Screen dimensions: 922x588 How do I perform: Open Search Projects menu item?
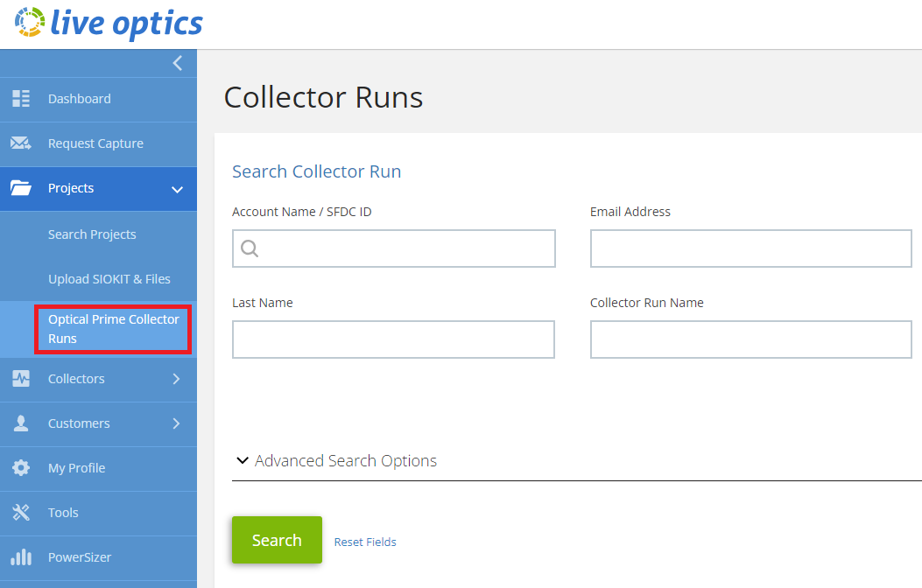pyautogui.click(x=92, y=234)
